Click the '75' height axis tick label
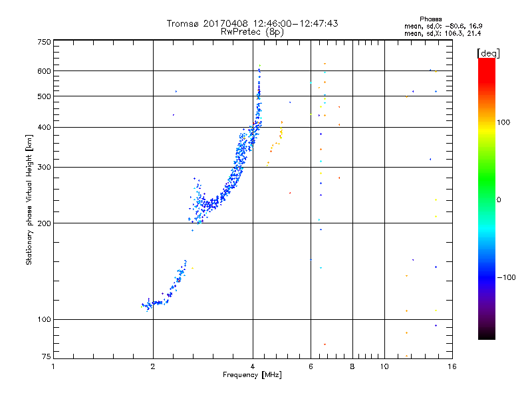 pos(47,356)
